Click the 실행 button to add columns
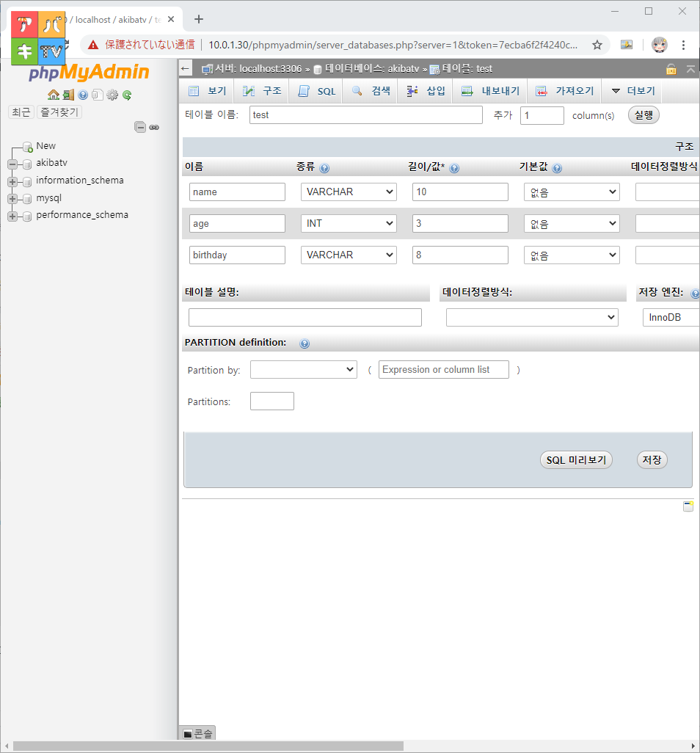 coord(644,114)
